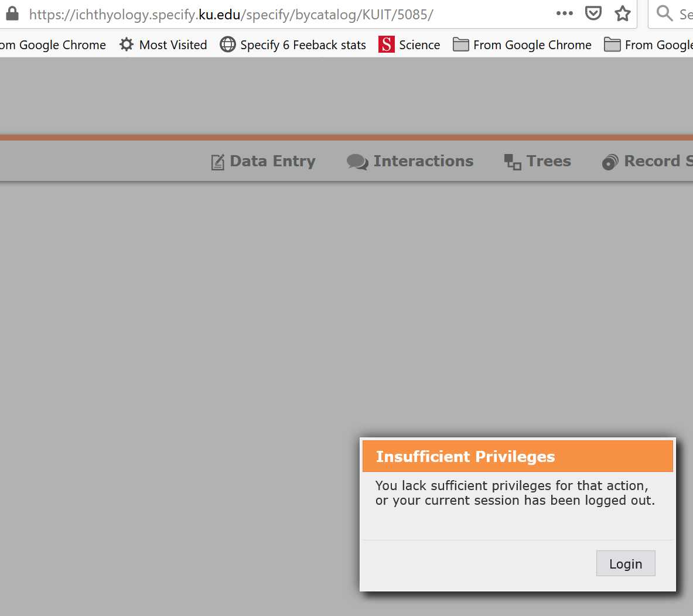Toggle the bookmark star for this page
The height and width of the screenshot is (616, 693).
(622, 13)
